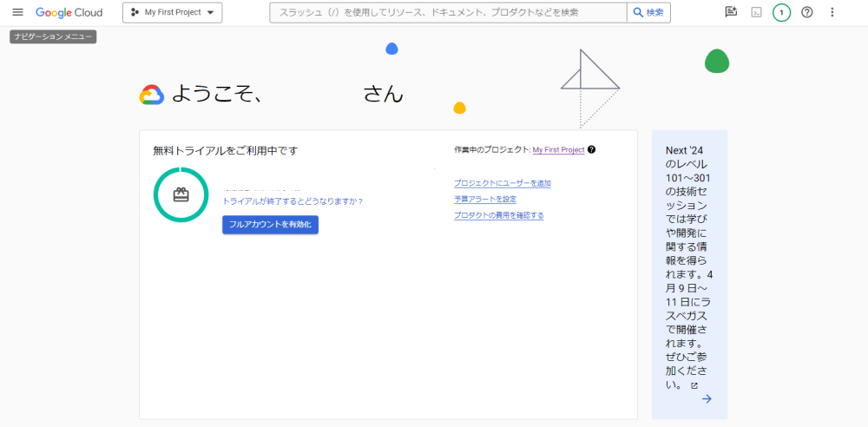Click the gift icon in trial ring
This screenshot has height=427, width=868.
(x=181, y=195)
